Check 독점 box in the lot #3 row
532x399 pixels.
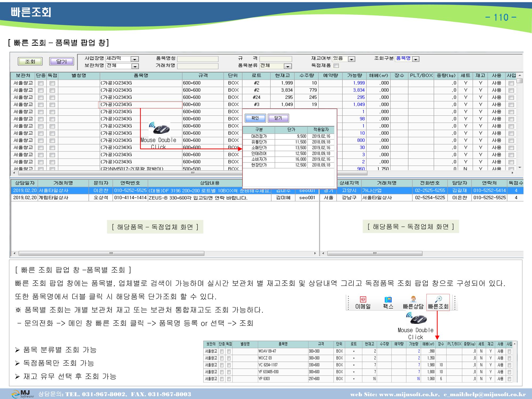(x=52, y=105)
